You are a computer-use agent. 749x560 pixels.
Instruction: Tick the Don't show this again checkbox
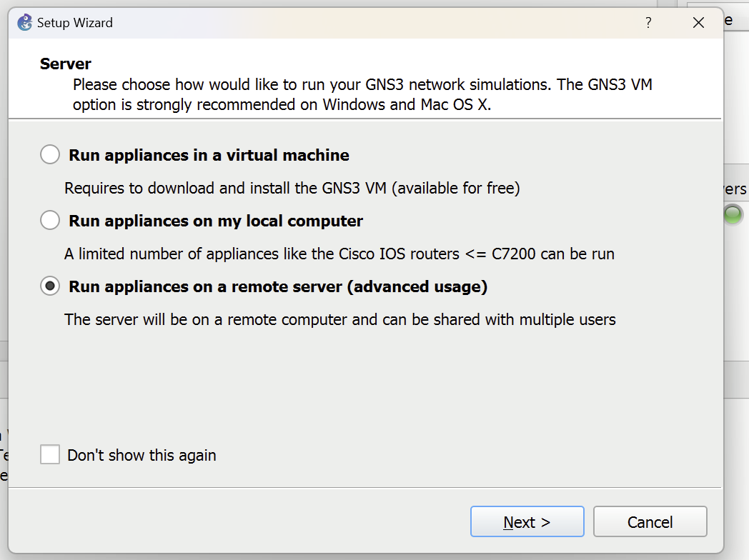50,454
